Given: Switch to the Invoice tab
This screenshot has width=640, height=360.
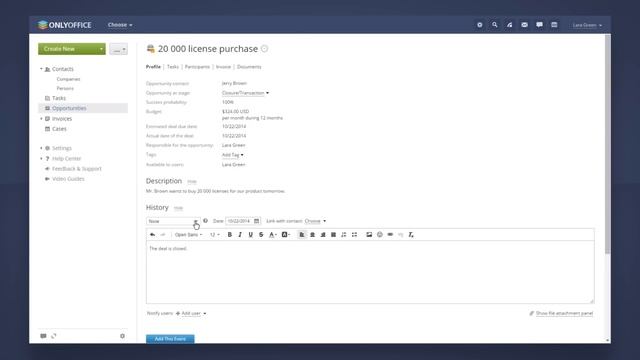Looking at the screenshot, I should [223, 67].
